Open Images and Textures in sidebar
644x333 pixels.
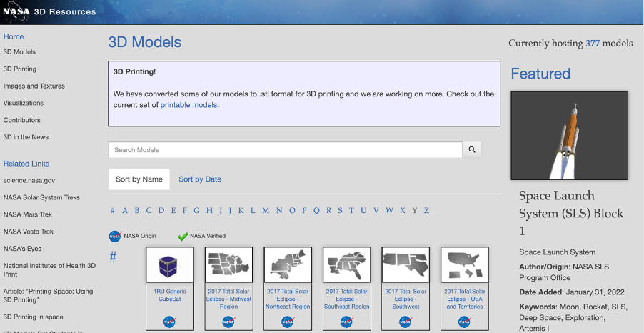[34, 86]
